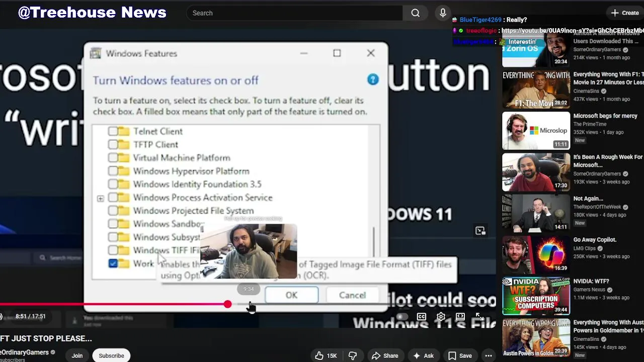
Task: Click the blue help icon in Windows Features
Action: [373, 79]
